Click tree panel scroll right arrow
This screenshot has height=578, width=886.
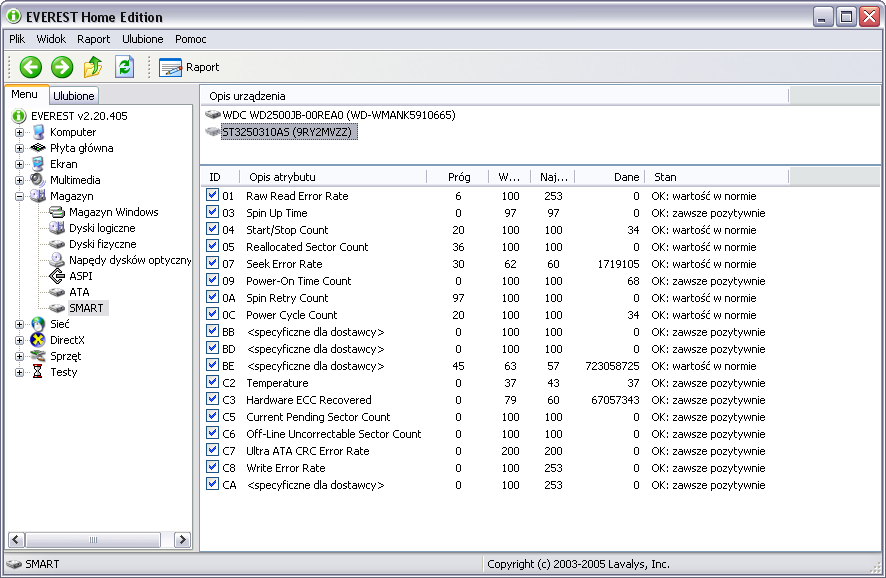182,540
